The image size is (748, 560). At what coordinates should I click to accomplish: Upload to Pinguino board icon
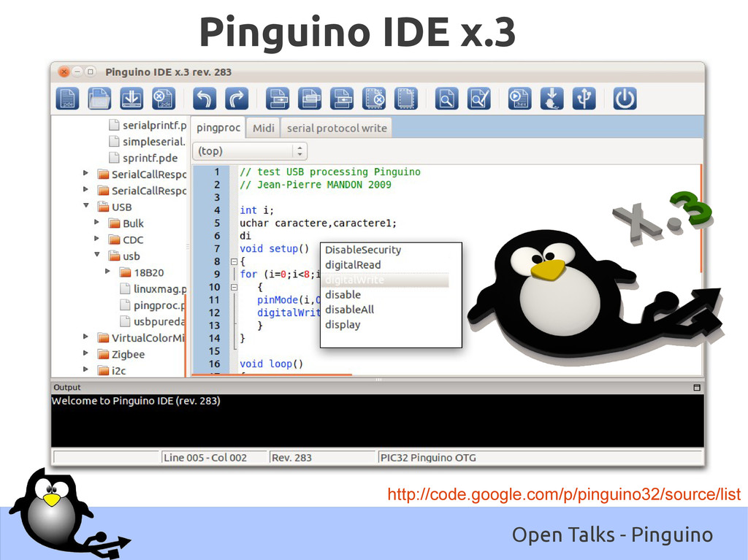552,99
